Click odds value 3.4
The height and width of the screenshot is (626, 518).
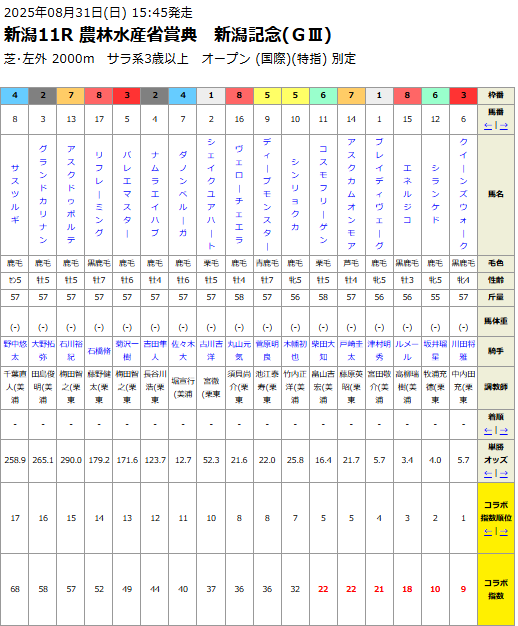407,460
